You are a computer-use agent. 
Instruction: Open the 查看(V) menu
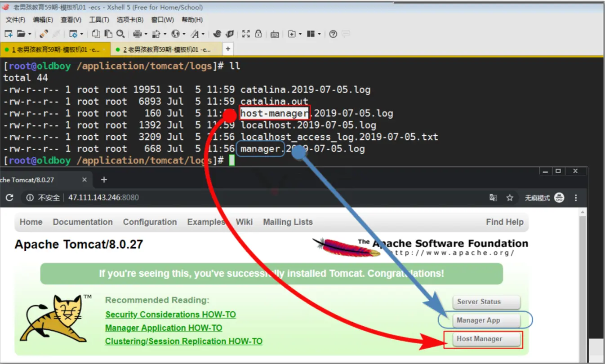coord(71,20)
